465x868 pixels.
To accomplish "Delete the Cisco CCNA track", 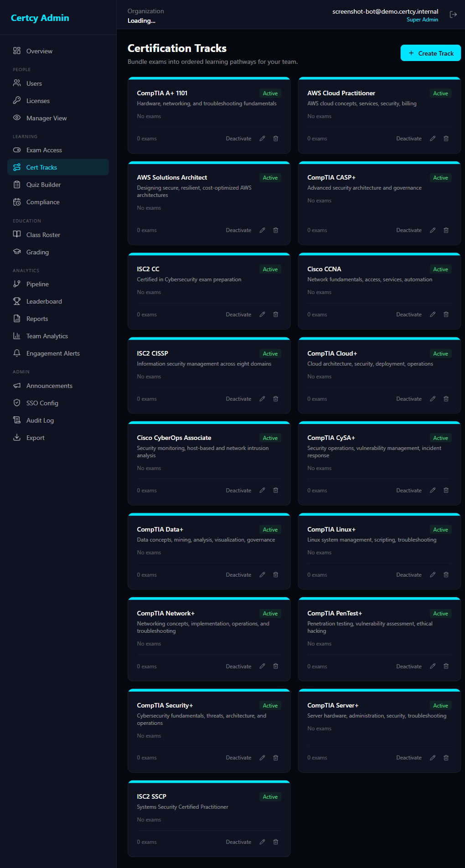I will tap(446, 315).
